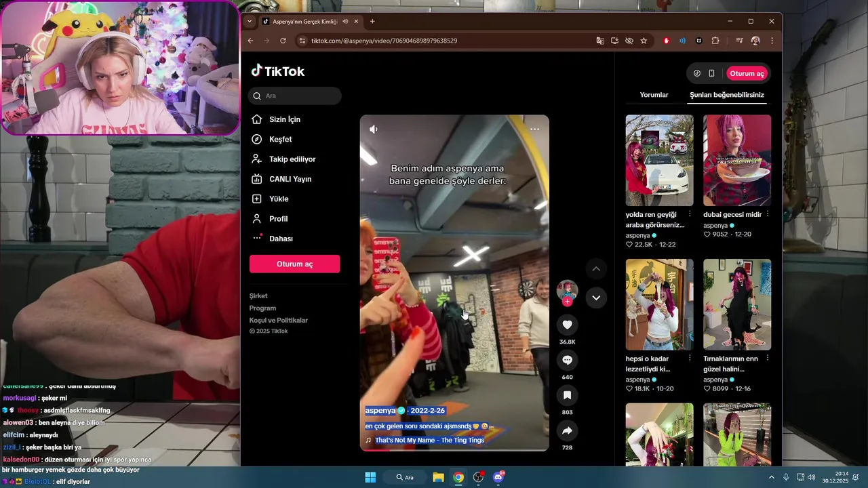The height and width of the screenshot is (488, 868).
Task: Open comments via speech bubble icon
Action: (x=567, y=360)
